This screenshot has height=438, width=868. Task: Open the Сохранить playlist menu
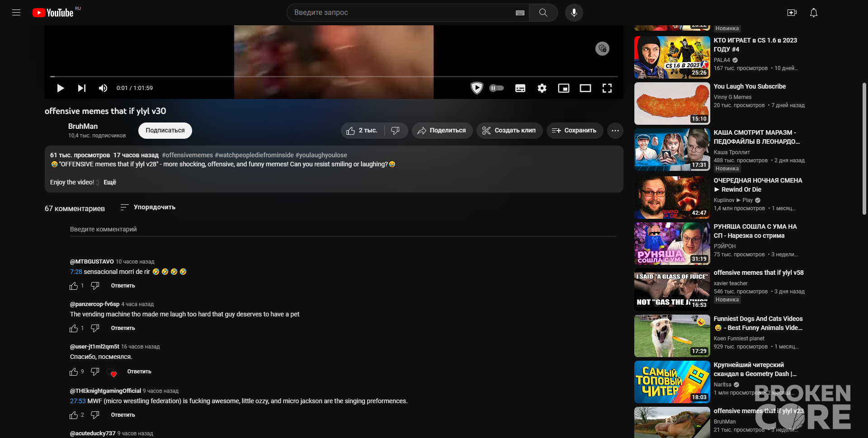coord(575,131)
